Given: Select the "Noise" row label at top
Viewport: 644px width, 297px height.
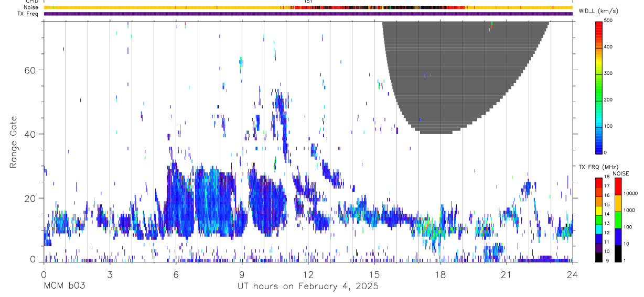Looking at the screenshot, I should tap(31, 7).
